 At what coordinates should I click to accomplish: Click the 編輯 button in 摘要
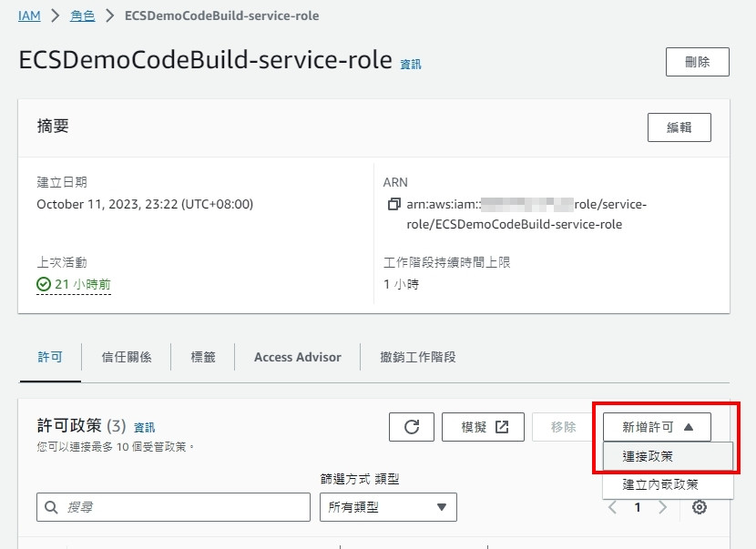[x=679, y=127]
